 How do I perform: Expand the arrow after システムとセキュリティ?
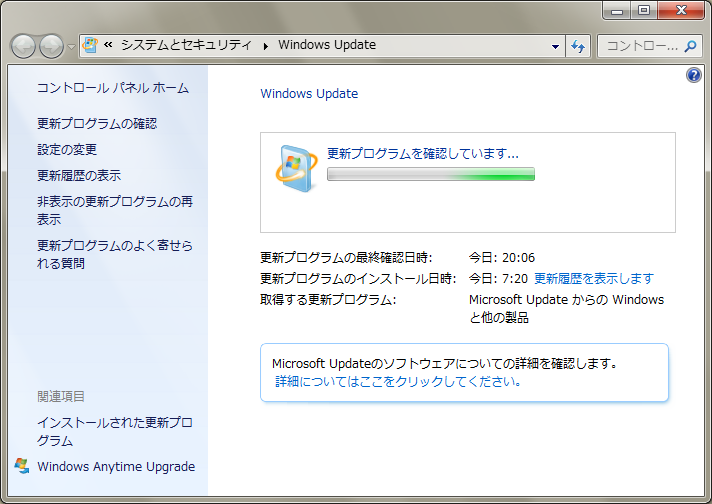(266, 45)
